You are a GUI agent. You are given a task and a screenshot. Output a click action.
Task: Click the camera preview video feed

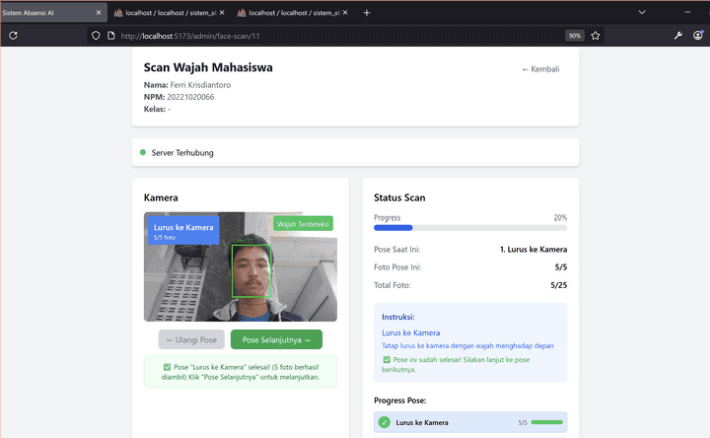point(240,267)
